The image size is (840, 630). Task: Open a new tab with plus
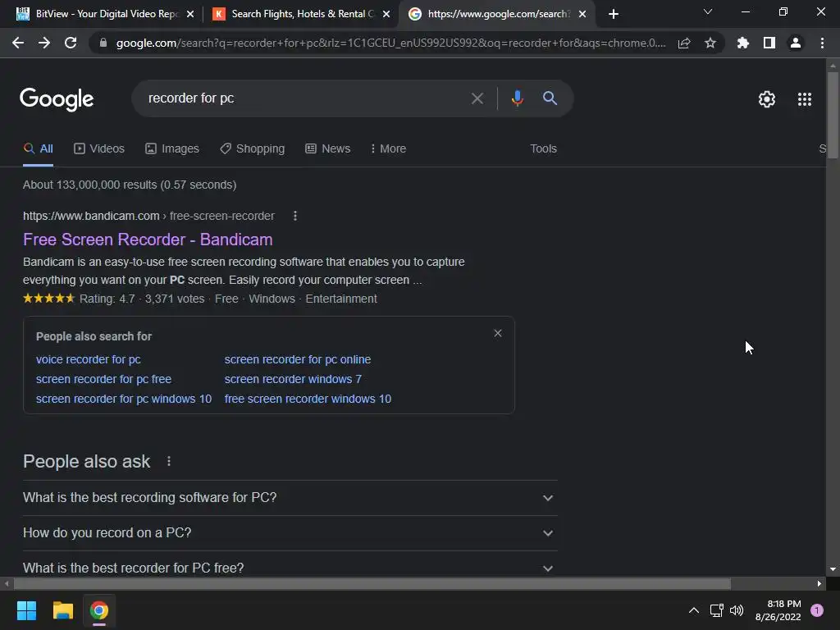(614, 14)
